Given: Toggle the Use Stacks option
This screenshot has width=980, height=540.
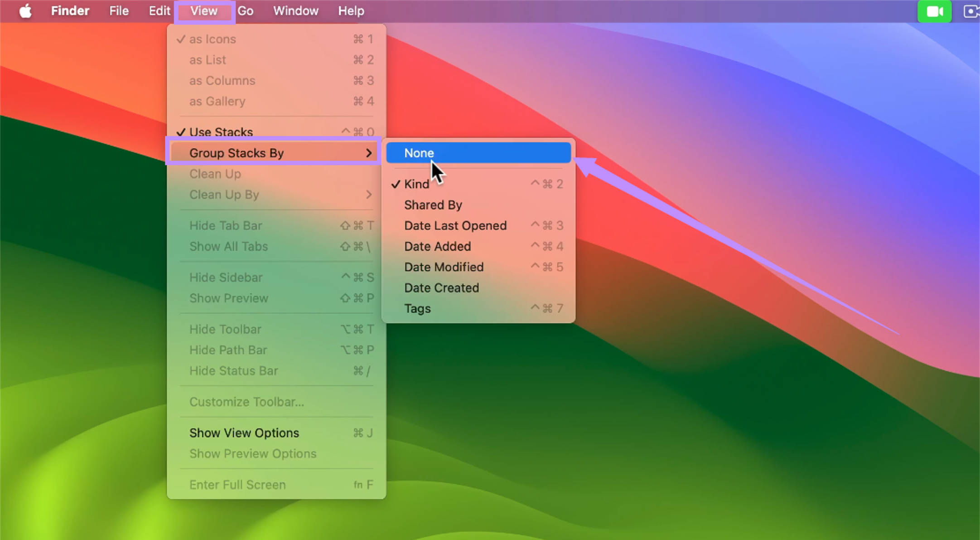Looking at the screenshot, I should 276,132.
